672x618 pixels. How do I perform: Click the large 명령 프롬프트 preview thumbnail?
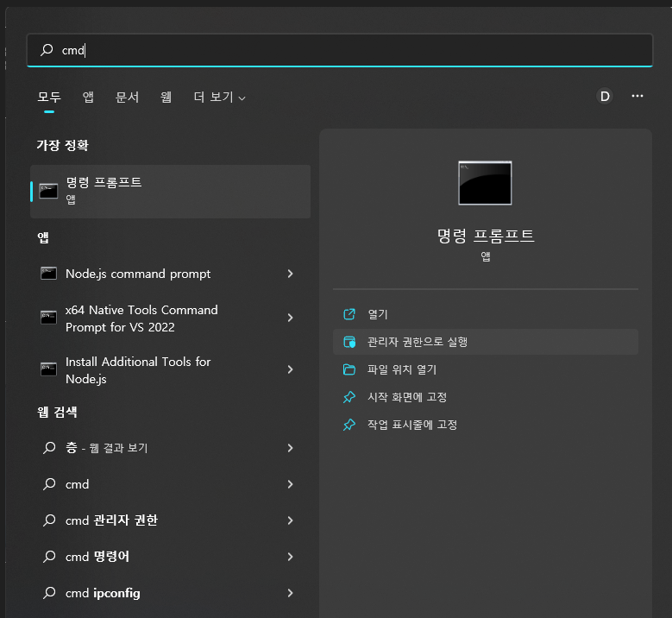pos(485,183)
